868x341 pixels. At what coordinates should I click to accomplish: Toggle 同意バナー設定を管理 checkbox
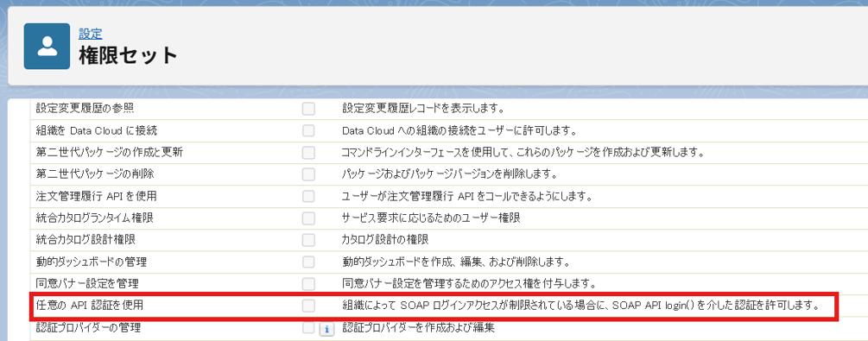point(308,284)
